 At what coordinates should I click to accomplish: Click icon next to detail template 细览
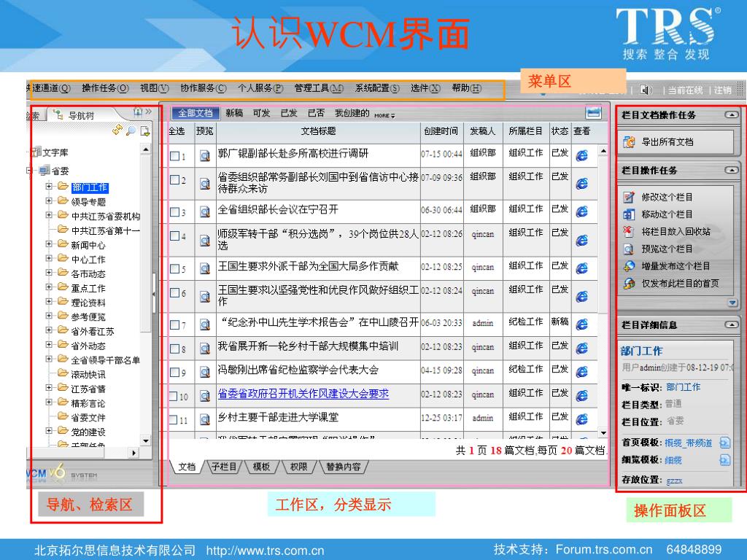pos(724,460)
